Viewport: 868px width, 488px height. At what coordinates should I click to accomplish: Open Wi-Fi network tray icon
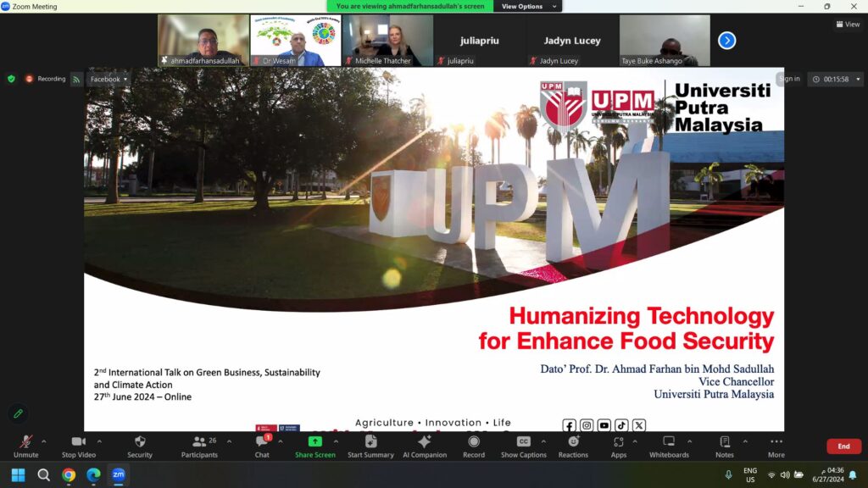771,474
